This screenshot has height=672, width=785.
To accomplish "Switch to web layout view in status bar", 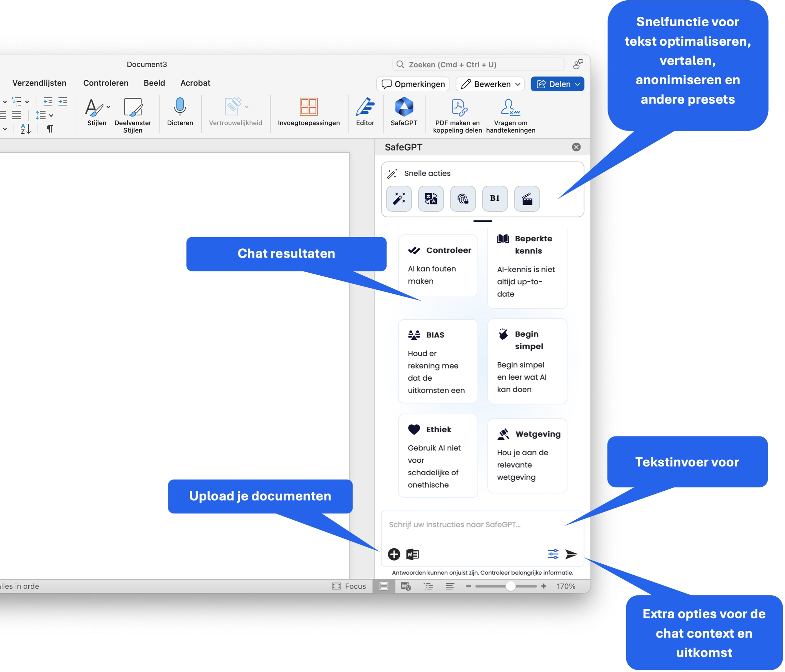I will pos(406,586).
